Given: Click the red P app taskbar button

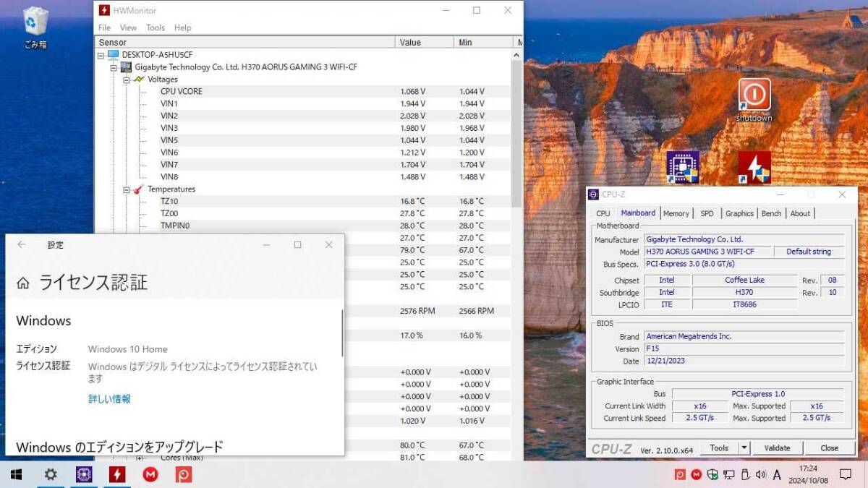Looking at the screenshot, I should 184,474.
